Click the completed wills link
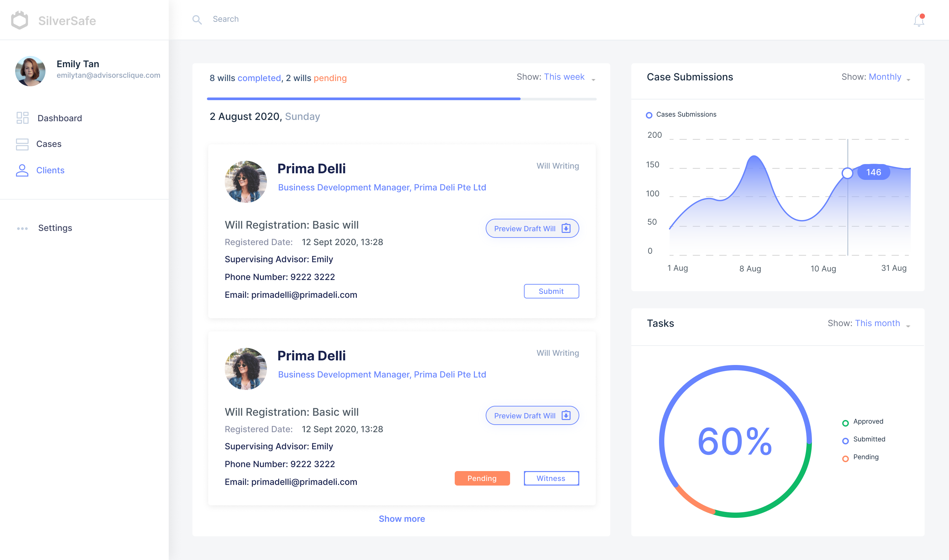Image resolution: width=949 pixels, height=560 pixels. 259,78
